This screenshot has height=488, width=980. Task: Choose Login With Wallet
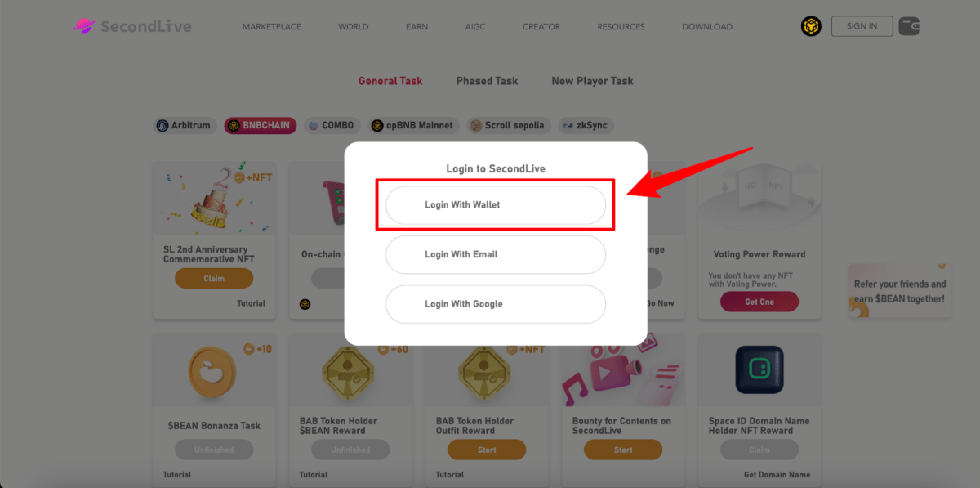click(x=496, y=205)
